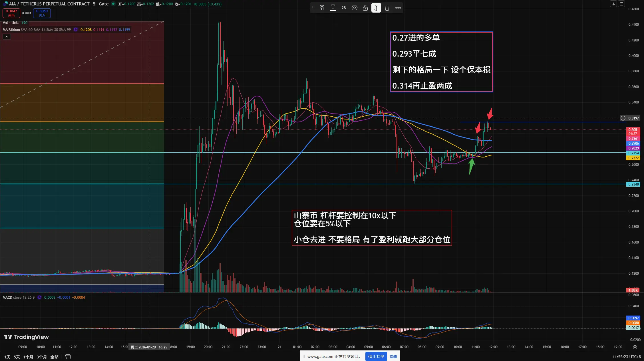This screenshot has height=361, width=644.
Task: Open font size 28 dropdown
Action: 344,8
